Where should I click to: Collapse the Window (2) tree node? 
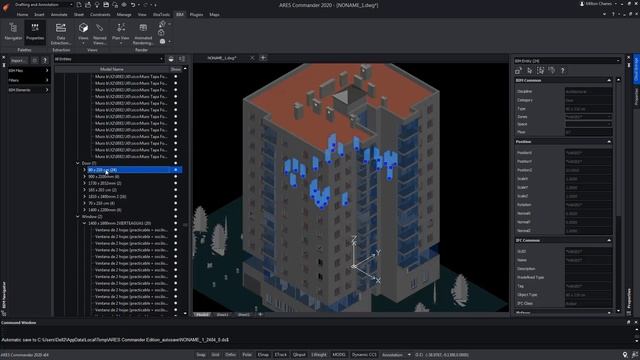click(x=78, y=217)
